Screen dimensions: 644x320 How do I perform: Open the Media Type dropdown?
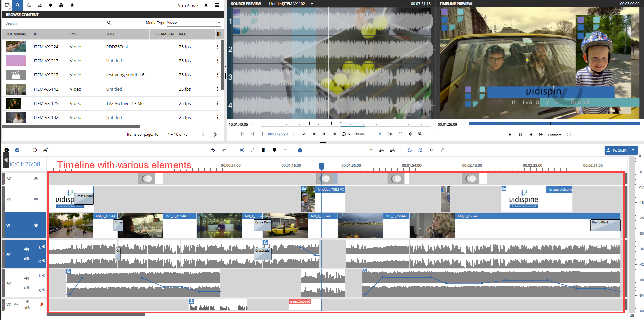point(219,23)
